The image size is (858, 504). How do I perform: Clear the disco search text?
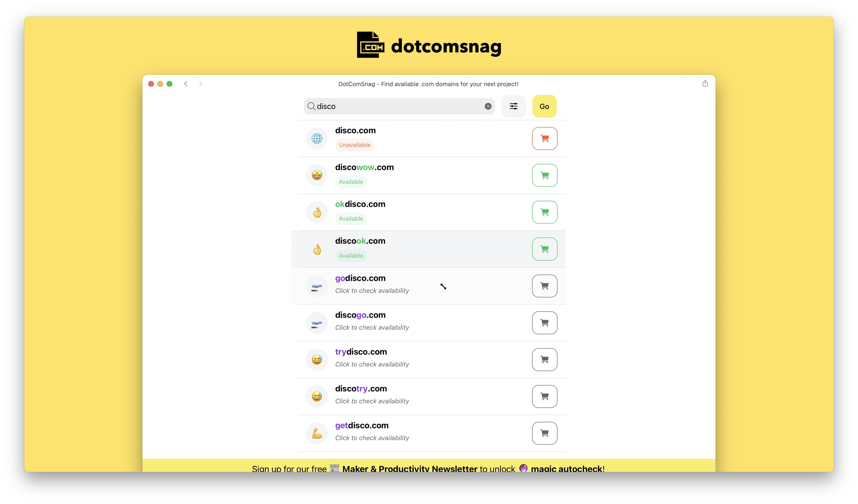(x=488, y=106)
